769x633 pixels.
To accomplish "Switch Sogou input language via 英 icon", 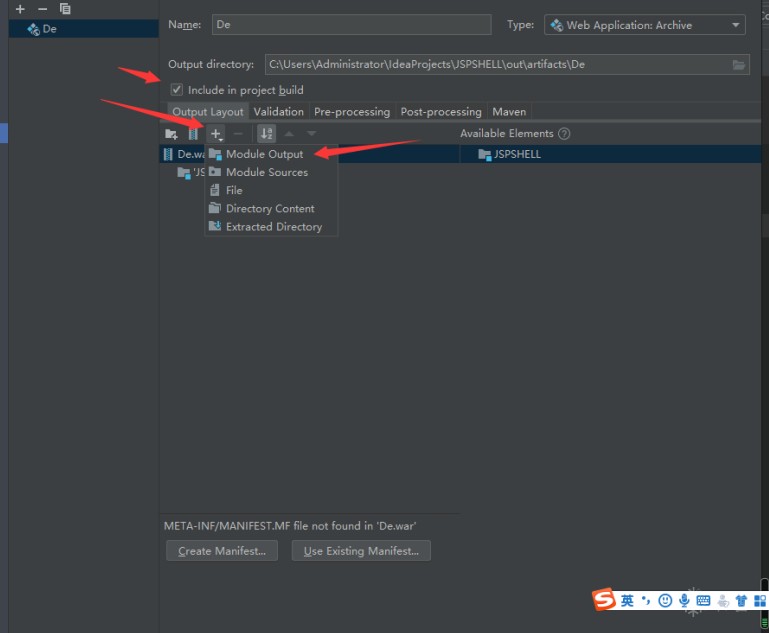I will pyautogui.click(x=627, y=600).
